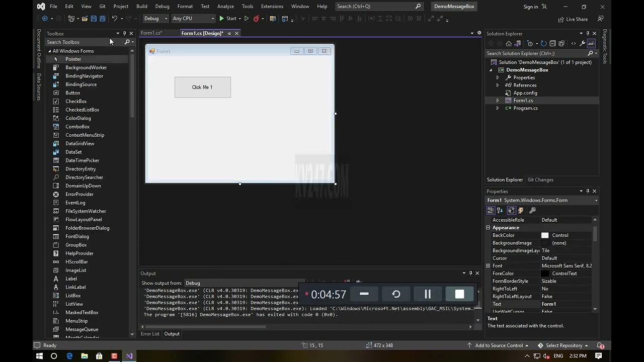Click the ForeColor black color swatch
The width and height of the screenshot is (644, 362).
pos(545,274)
